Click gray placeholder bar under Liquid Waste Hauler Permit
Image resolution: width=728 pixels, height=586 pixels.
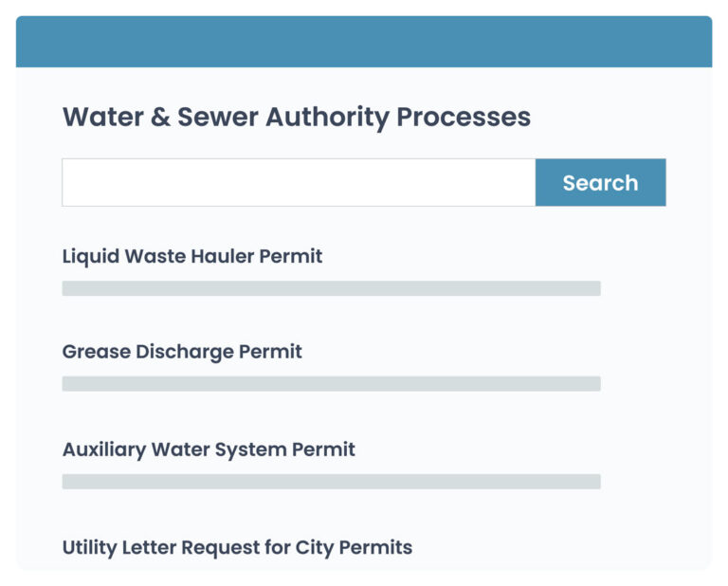click(331, 288)
